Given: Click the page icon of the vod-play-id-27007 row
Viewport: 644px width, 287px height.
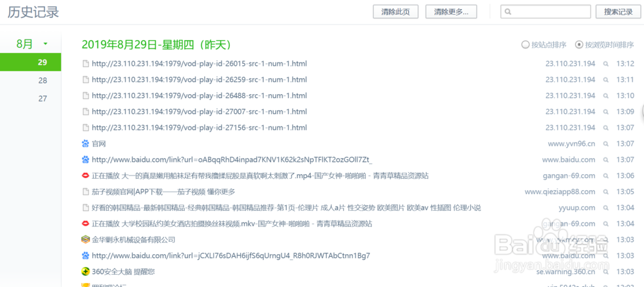Looking at the screenshot, I should (86, 112).
